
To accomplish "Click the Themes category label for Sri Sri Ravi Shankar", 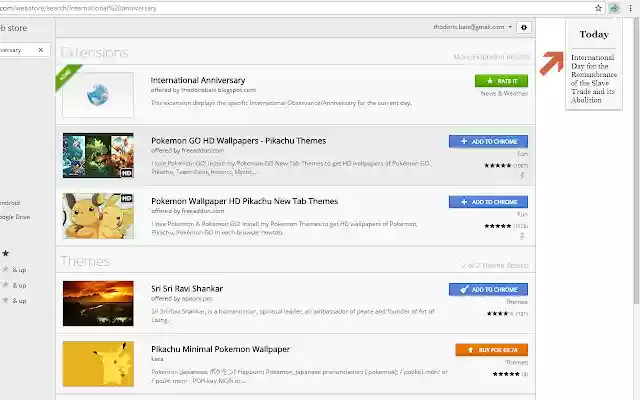I will tap(517, 302).
